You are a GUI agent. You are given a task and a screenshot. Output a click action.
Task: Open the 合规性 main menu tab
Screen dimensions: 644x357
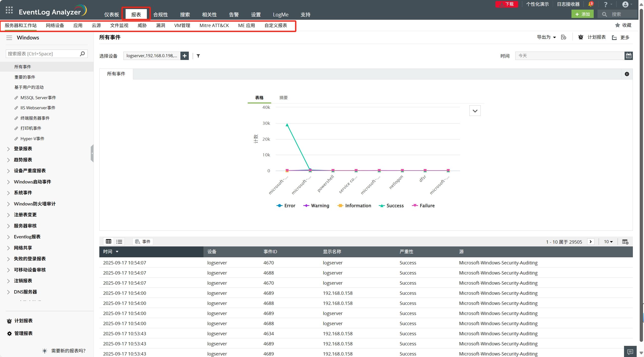(x=160, y=14)
